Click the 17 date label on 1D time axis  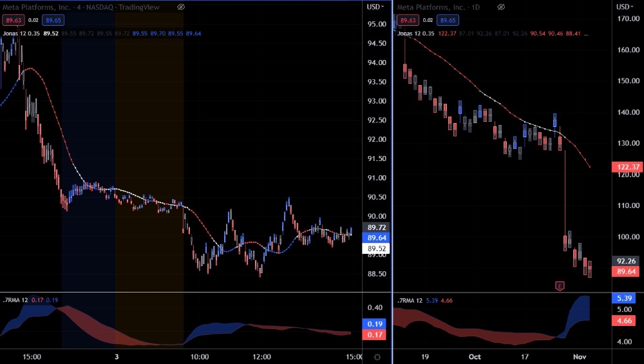(524, 357)
